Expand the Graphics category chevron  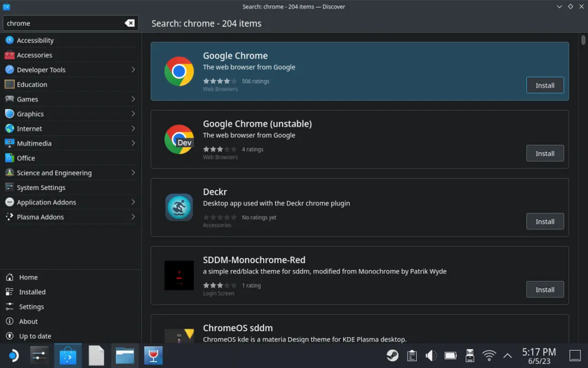click(133, 113)
